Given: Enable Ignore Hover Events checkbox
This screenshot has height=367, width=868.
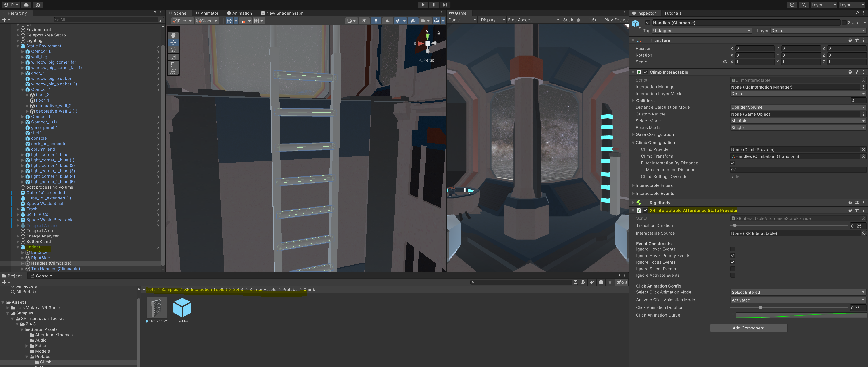Looking at the screenshot, I should tap(733, 249).
